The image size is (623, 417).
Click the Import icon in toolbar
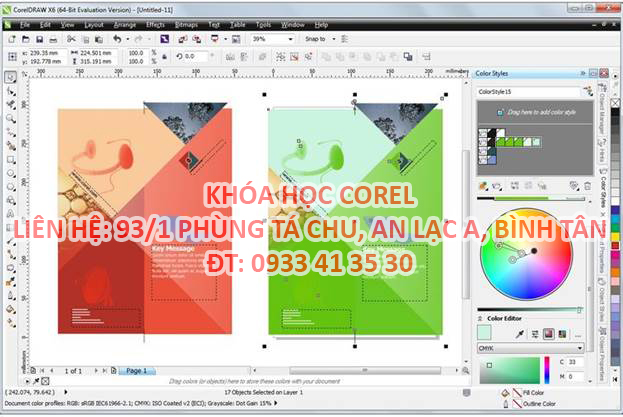(182, 39)
